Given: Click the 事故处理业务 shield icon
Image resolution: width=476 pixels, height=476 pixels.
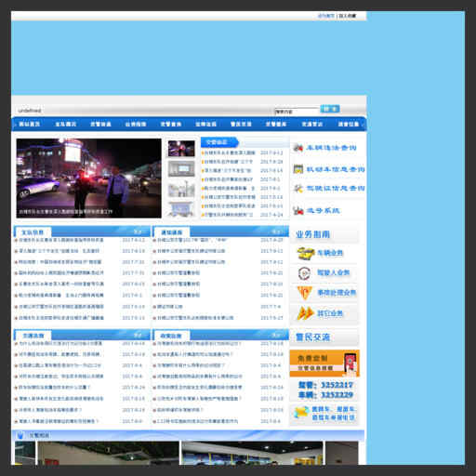Looking at the screenshot, I should [x=304, y=293].
